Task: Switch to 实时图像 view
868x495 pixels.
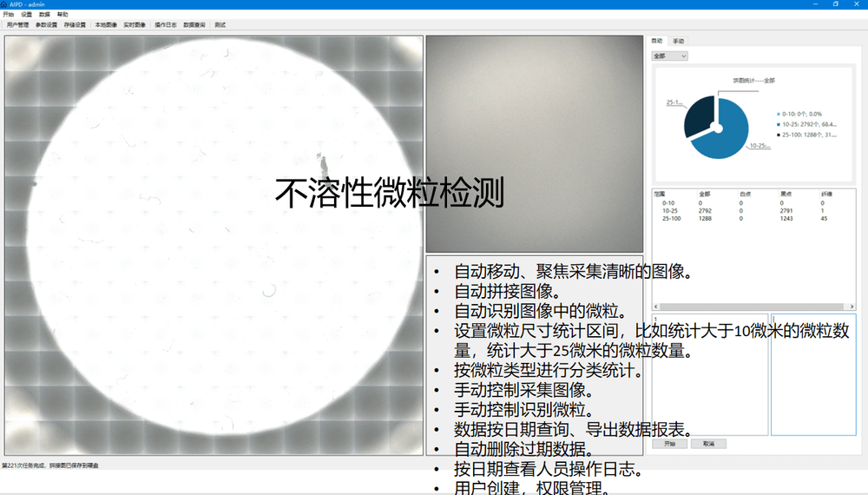Action: tap(135, 25)
